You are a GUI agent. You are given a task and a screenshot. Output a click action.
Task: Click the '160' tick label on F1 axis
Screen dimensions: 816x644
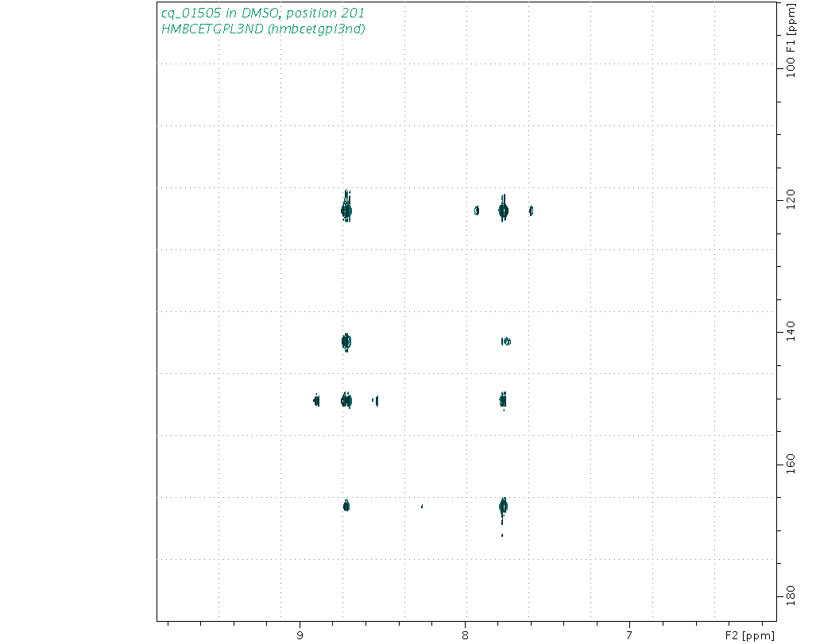pyautogui.click(x=791, y=464)
